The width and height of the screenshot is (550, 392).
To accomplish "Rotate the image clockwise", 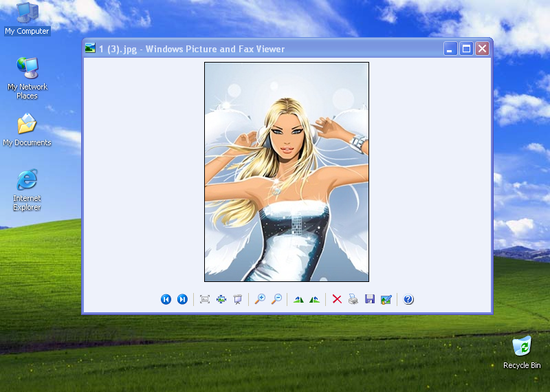I will tap(298, 299).
